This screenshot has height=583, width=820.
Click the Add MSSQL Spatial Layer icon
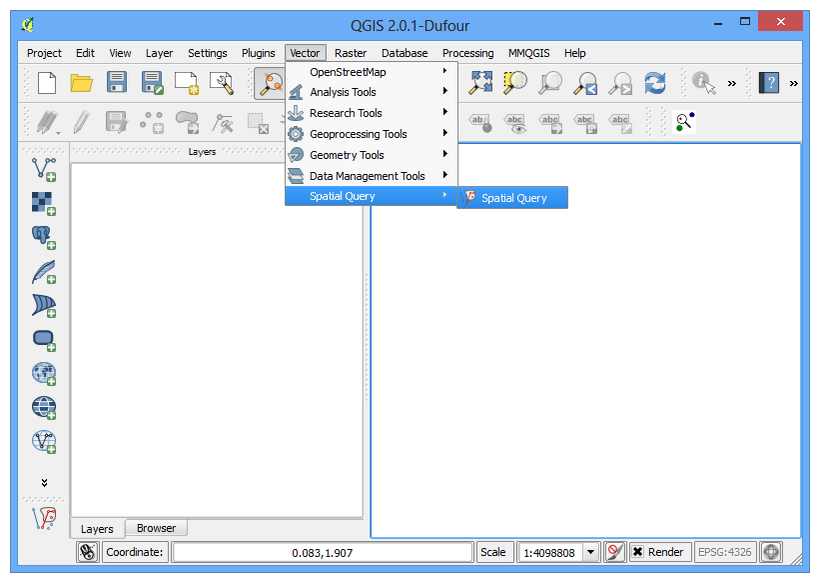click(44, 305)
